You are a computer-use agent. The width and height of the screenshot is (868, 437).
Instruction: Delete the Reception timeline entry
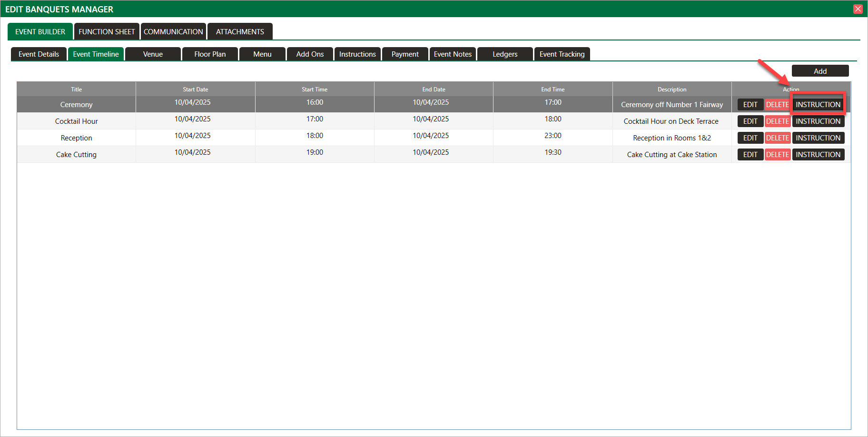pyautogui.click(x=778, y=138)
